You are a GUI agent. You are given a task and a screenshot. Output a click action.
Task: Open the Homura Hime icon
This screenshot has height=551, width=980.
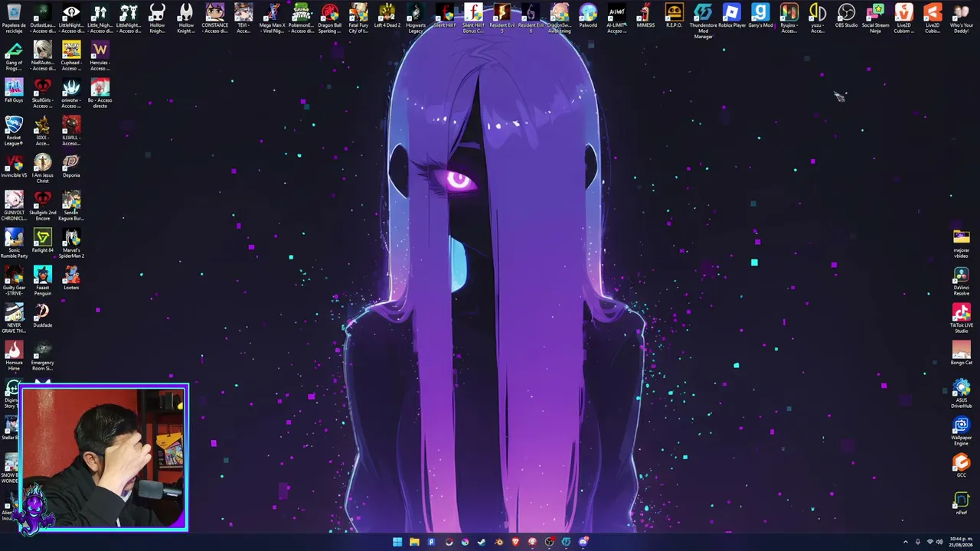click(14, 355)
